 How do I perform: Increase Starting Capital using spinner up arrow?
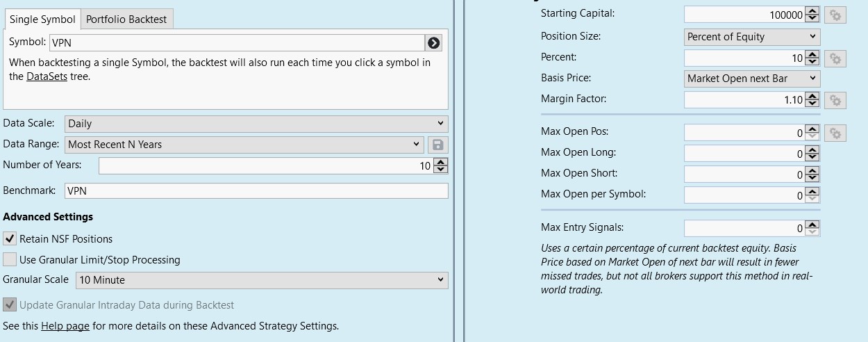pos(813,11)
